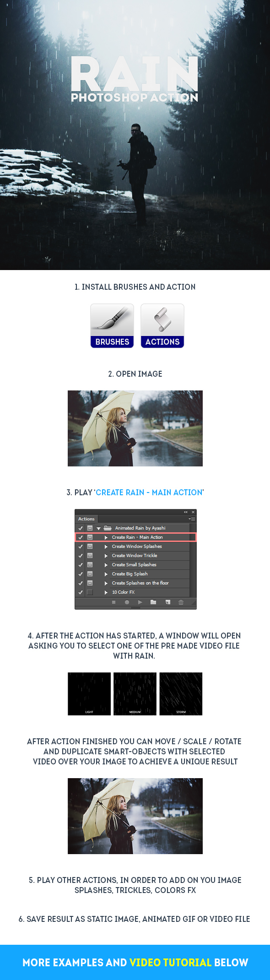Close the Actions panel with X
Viewport: 270px width, 980px height.
point(193,512)
